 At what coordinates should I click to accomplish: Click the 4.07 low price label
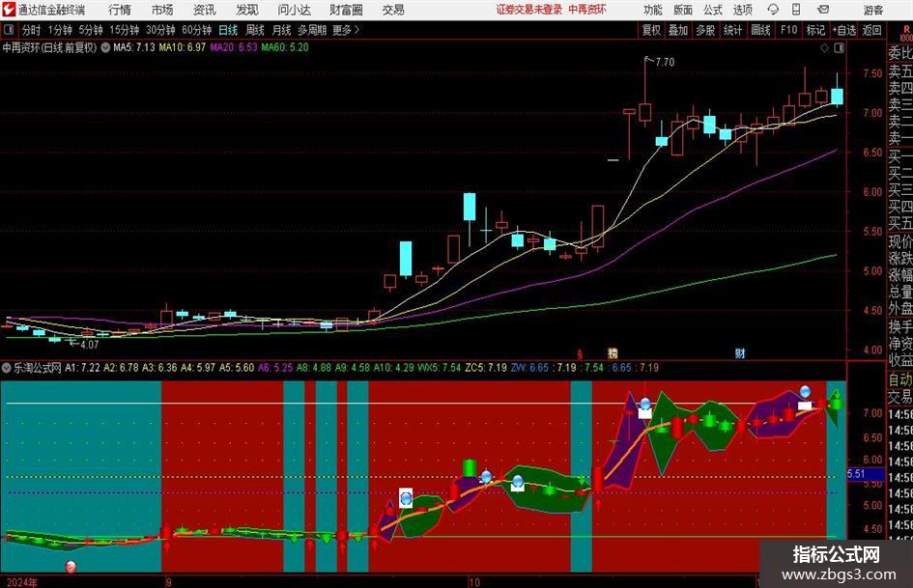pyautogui.click(x=90, y=345)
